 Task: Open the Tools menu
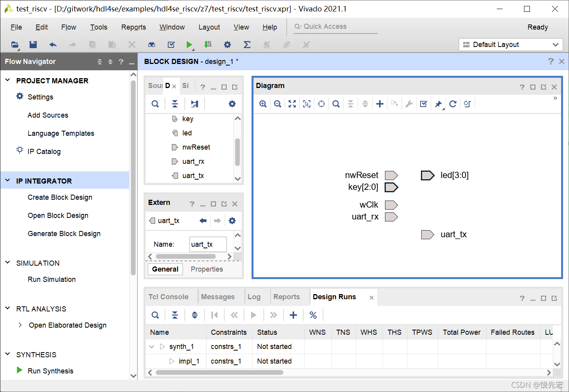coord(99,27)
